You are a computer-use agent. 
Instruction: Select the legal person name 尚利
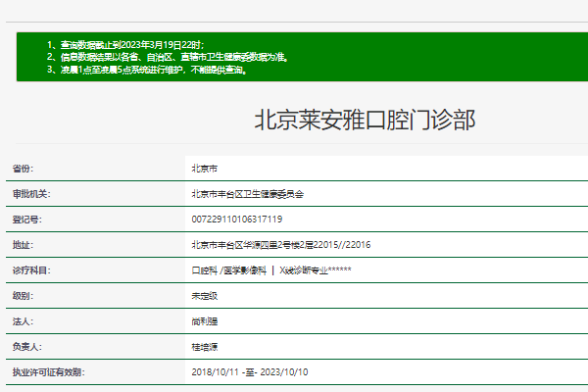tap(205, 321)
